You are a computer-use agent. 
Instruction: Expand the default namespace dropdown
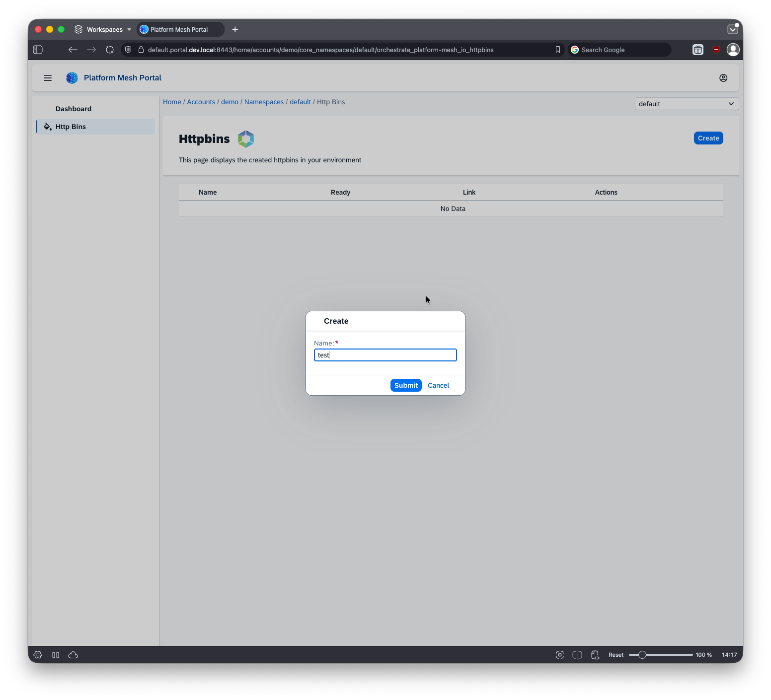click(686, 104)
